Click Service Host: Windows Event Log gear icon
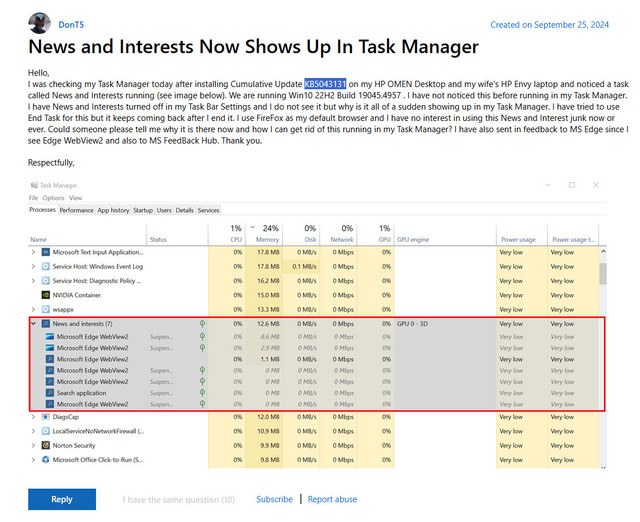The height and width of the screenshot is (522, 640). (x=46, y=267)
